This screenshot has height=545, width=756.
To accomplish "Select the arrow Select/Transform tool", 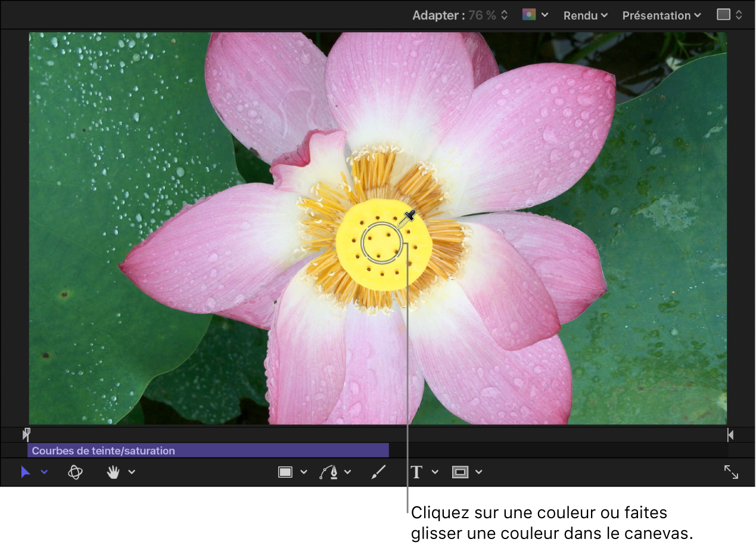I will pyautogui.click(x=26, y=472).
